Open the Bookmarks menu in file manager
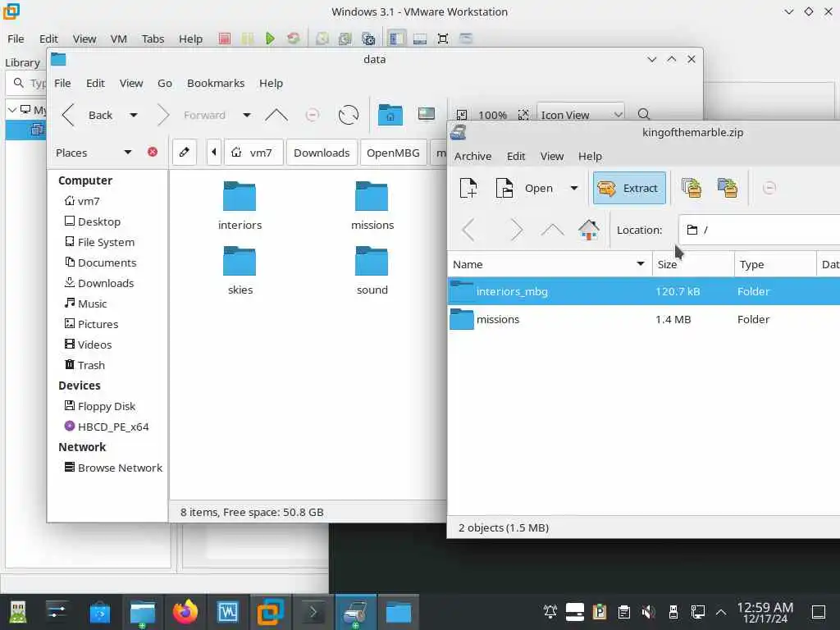This screenshot has width=840, height=630. (x=216, y=83)
